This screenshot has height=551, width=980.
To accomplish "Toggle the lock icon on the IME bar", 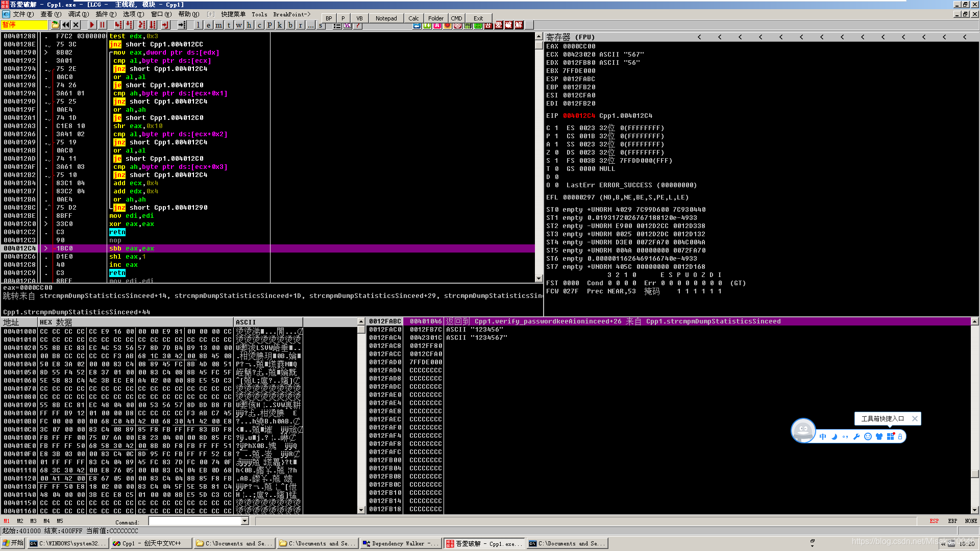I will click(x=900, y=436).
